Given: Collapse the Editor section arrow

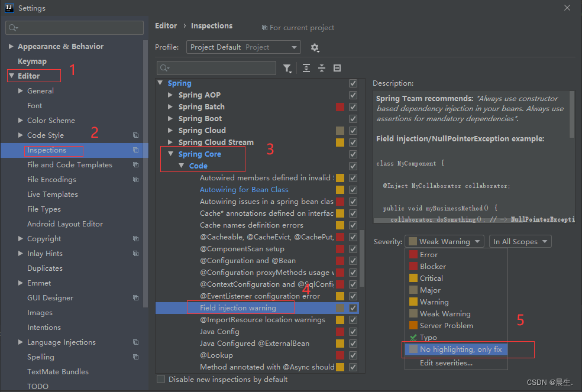Looking at the screenshot, I should point(11,76).
